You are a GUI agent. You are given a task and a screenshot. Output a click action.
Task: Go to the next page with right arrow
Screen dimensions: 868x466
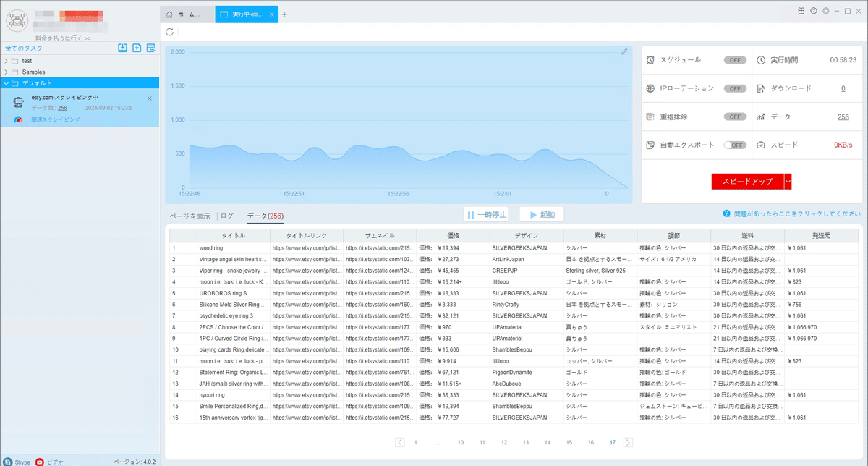point(628,442)
